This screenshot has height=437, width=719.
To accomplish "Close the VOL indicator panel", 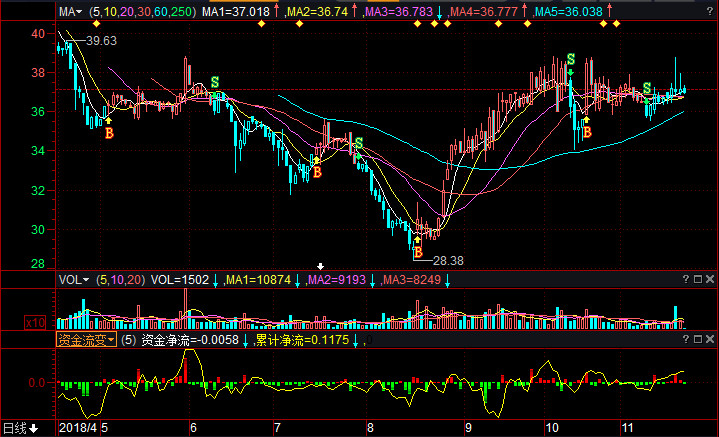I will tap(710, 279).
